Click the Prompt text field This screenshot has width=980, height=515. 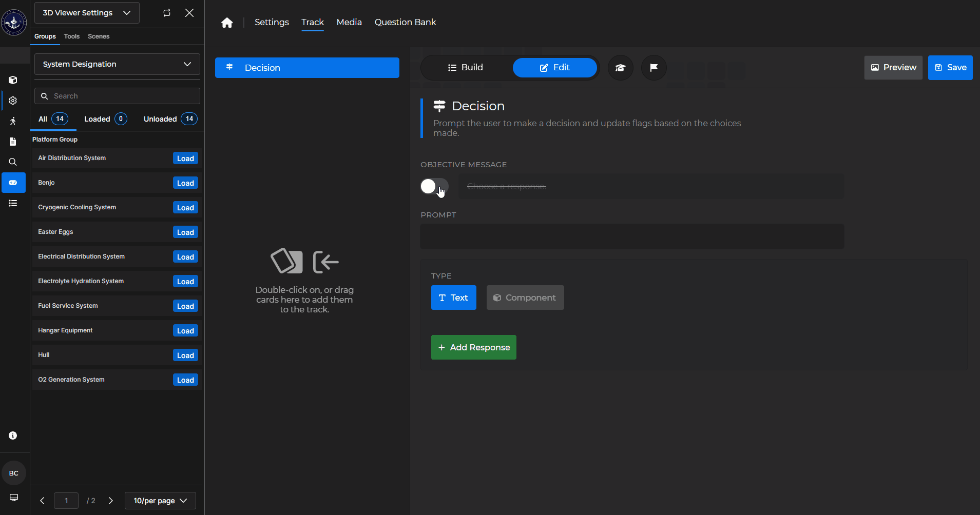coord(632,236)
